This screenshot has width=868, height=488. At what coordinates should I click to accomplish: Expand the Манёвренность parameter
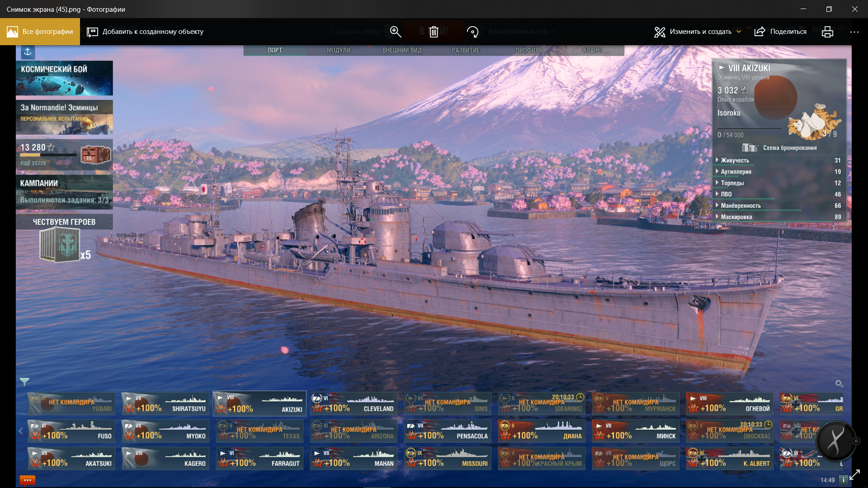[x=778, y=206]
